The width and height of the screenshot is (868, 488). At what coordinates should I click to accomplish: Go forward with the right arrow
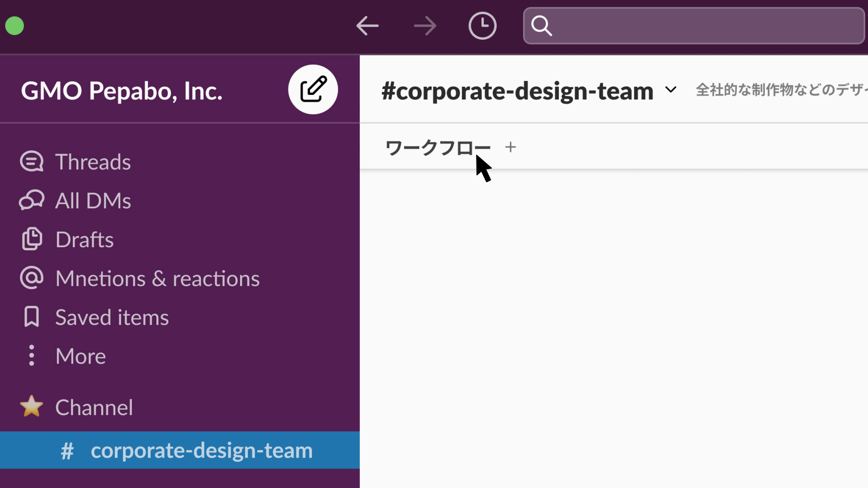coord(425,26)
